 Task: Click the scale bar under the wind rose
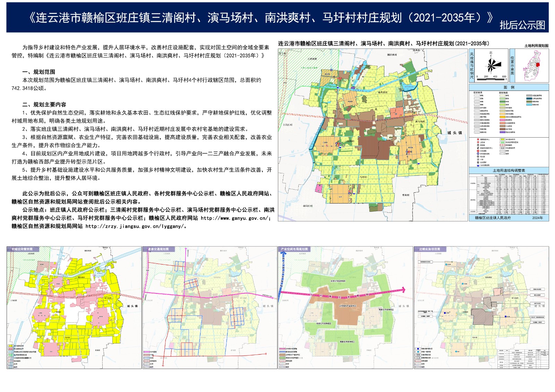[x=491, y=79]
